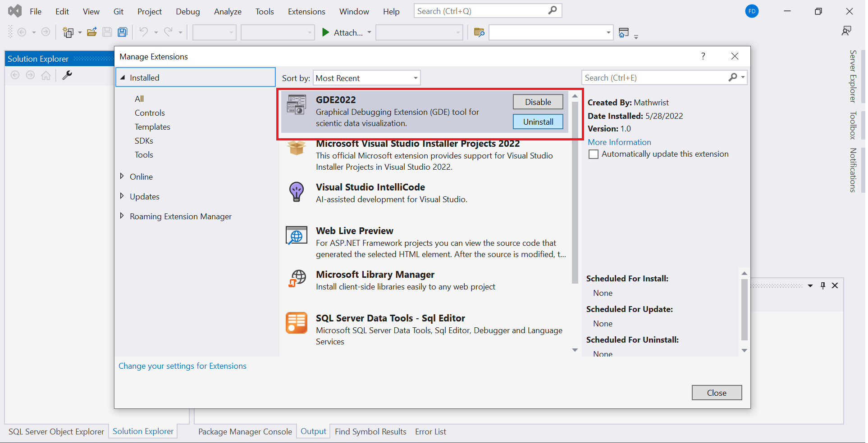The height and width of the screenshot is (443, 868).
Task: Click the Uninstall button for GDE2022
Action: 538,122
